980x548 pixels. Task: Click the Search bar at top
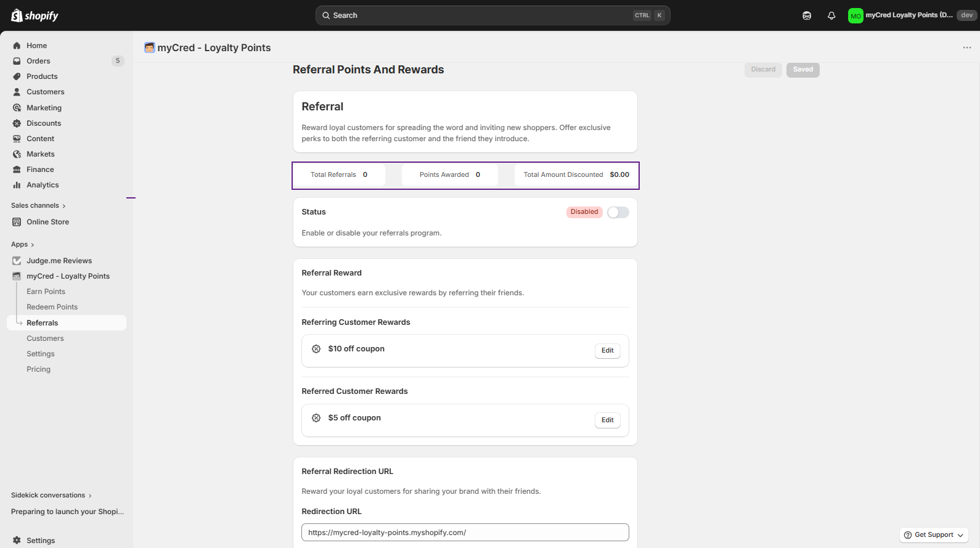click(481, 15)
